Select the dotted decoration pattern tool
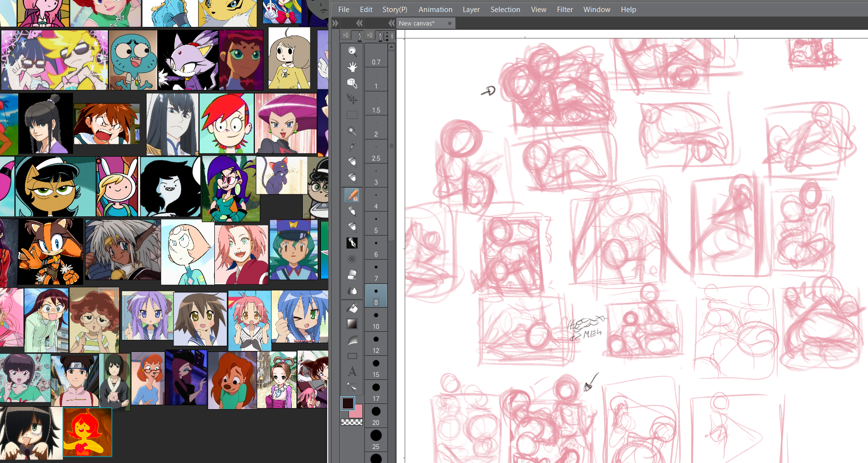 352,259
